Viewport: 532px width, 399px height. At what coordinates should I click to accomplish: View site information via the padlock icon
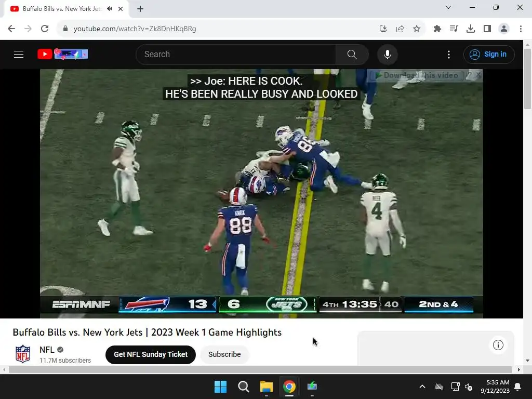tap(65, 29)
